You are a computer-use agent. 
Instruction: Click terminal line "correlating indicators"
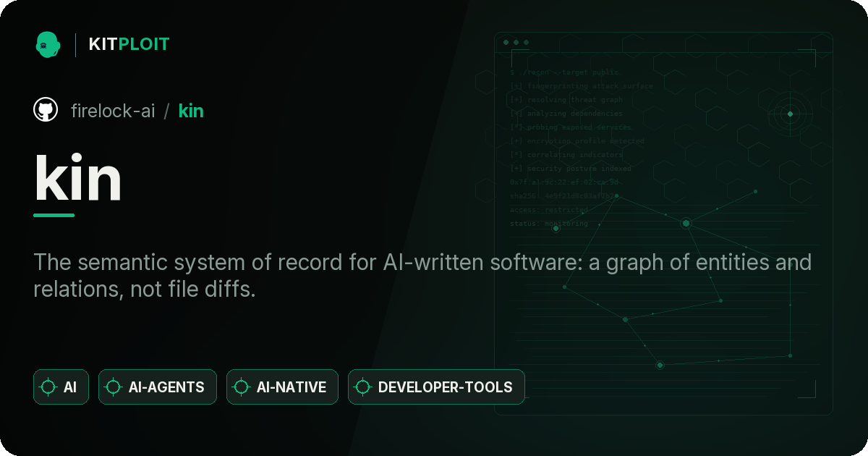click(x=566, y=155)
